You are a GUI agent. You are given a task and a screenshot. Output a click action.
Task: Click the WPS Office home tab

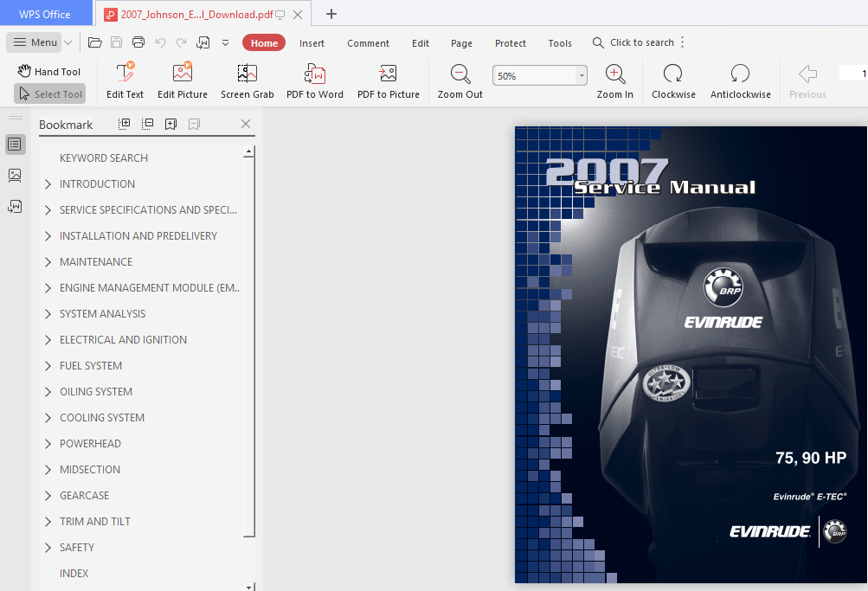tap(45, 14)
